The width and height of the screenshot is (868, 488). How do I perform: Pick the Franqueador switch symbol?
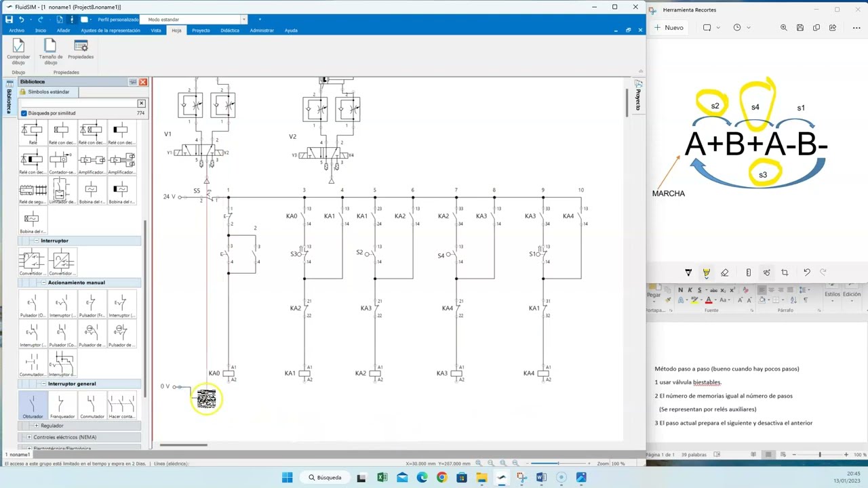(x=62, y=405)
